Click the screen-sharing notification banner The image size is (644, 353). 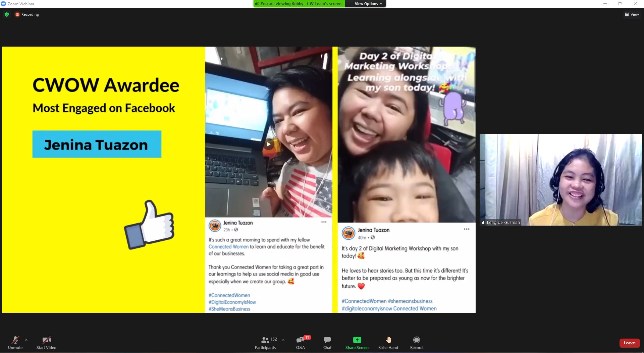coord(299,4)
